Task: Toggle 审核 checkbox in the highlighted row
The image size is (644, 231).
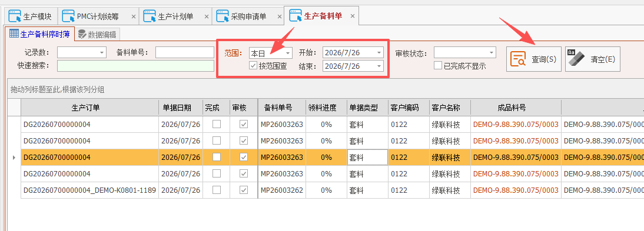Action: 244,157
